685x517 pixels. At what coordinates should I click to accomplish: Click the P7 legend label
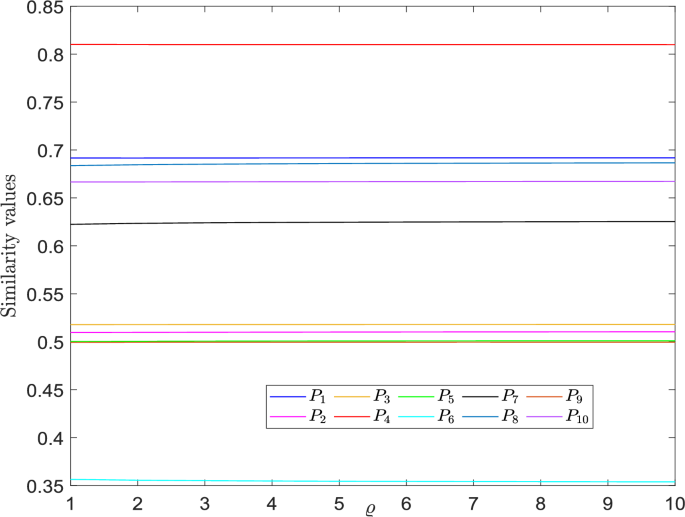click(x=510, y=397)
